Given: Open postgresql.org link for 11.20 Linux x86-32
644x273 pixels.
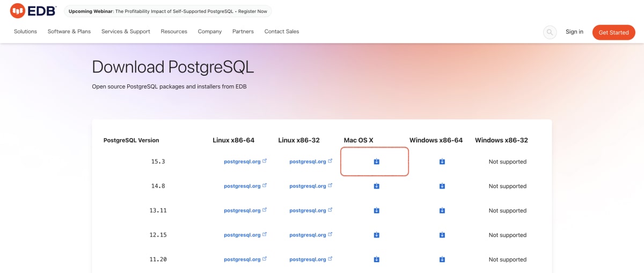Looking at the screenshot, I should pyautogui.click(x=311, y=260).
